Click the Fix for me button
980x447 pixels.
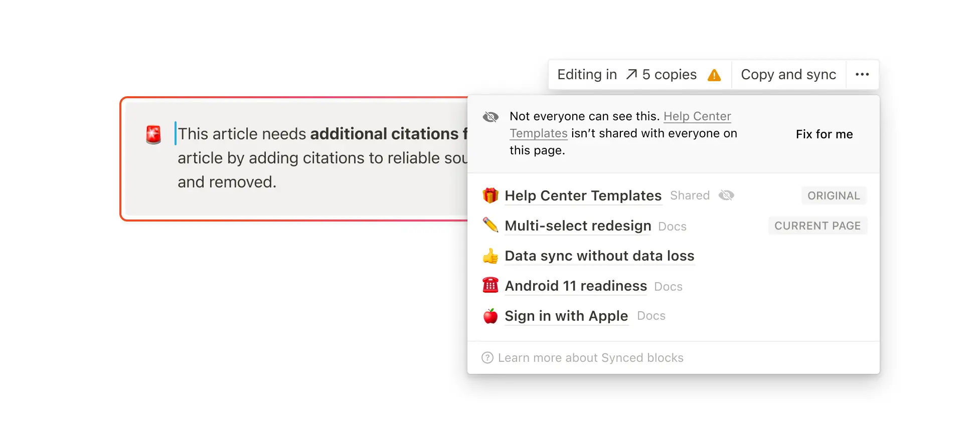(824, 134)
